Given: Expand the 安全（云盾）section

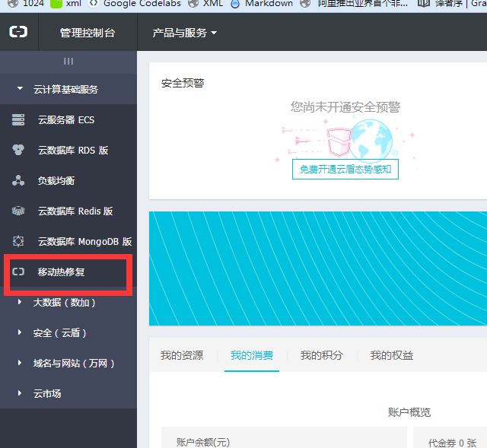Looking at the screenshot, I should coord(68,332).
